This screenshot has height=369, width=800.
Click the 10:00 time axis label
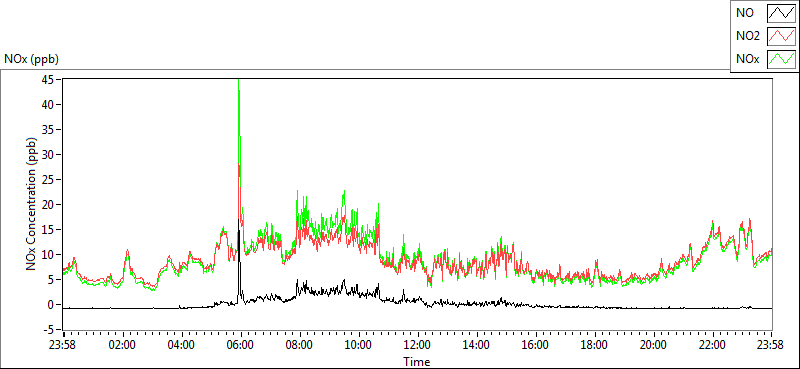358,345
